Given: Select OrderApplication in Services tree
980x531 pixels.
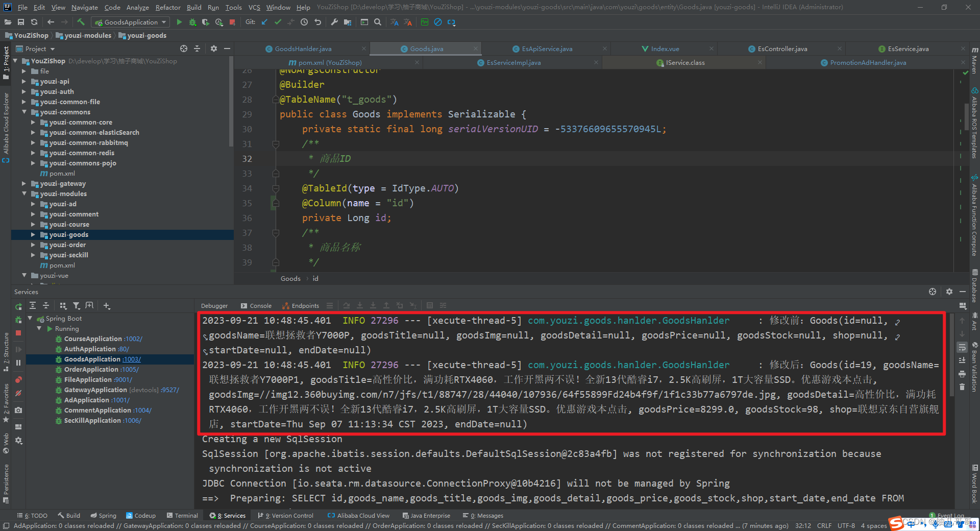Looking at the screenshot, I should pyautogui.click(x=101, y=369).
